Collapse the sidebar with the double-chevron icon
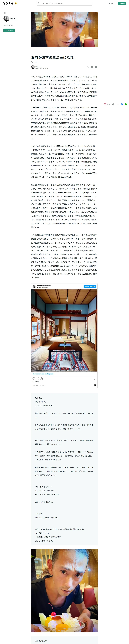 (x=5, y=13)
